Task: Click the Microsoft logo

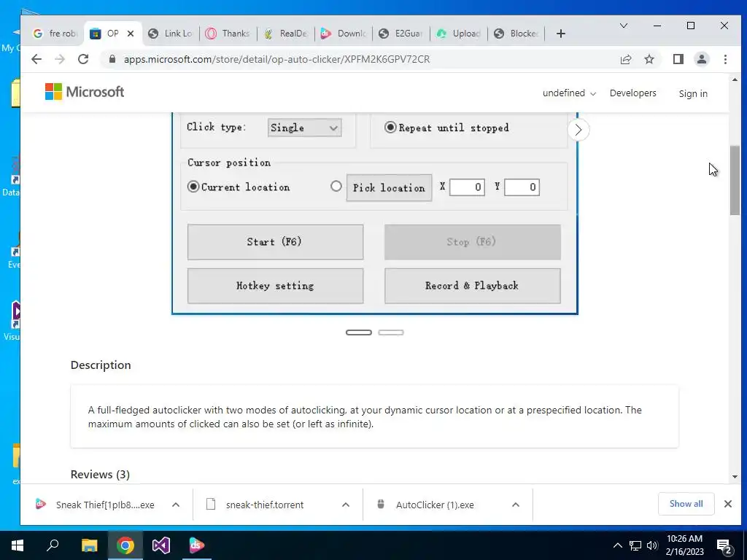Action: pos(85,91)
